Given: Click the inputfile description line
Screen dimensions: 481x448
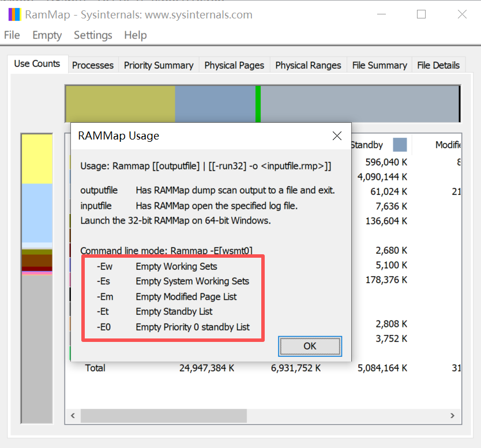Looking at the screenshot, I should [x=189, y=206].
